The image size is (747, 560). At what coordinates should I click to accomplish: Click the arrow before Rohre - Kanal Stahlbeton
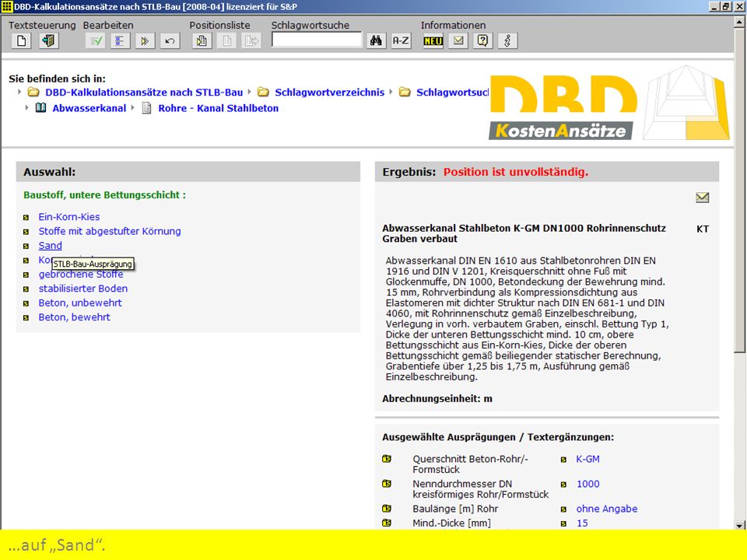tap(133, 107)
